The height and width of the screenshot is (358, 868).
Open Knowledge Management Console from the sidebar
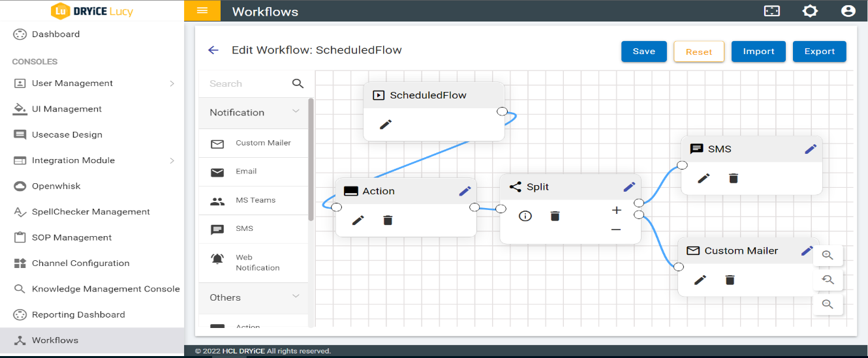(x=92, y=289)
